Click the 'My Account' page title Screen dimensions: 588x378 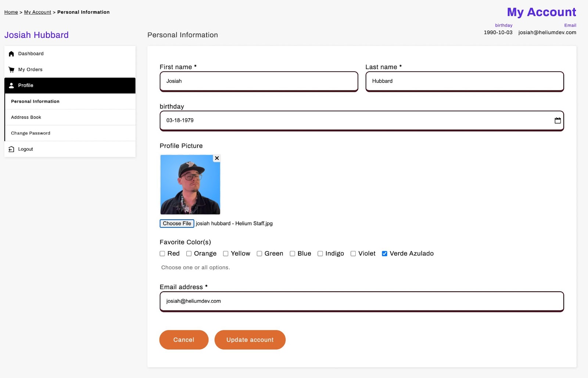(542, 12)
